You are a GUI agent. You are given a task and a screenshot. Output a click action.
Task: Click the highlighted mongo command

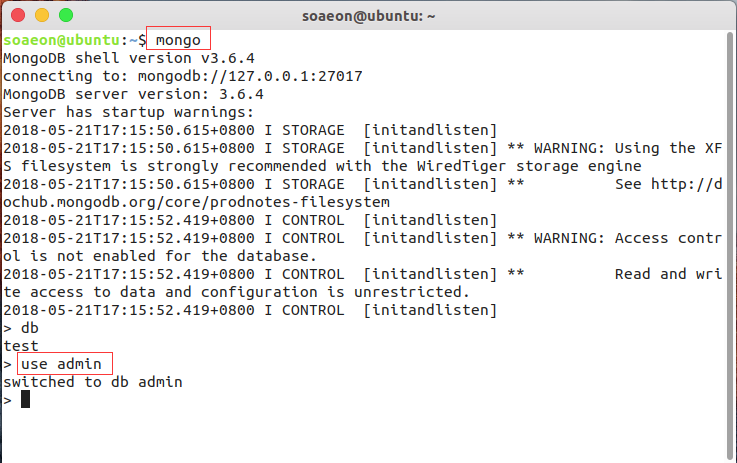click(x=181, y=40)
